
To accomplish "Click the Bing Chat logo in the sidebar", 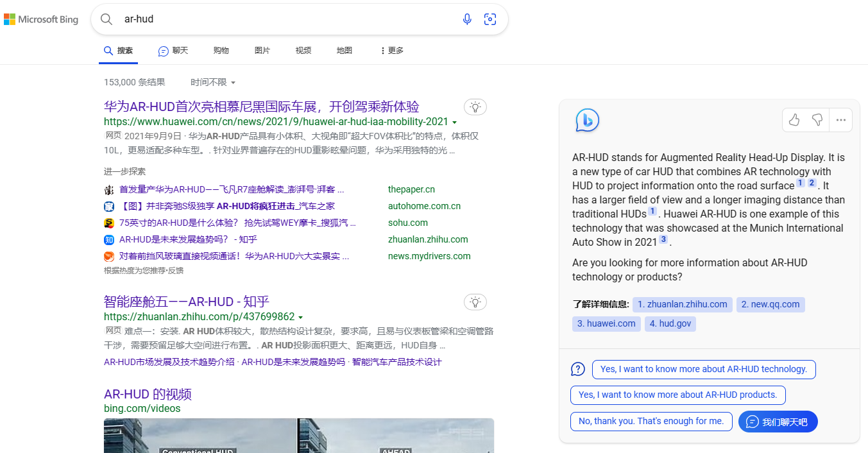I will tap(586, 120).
